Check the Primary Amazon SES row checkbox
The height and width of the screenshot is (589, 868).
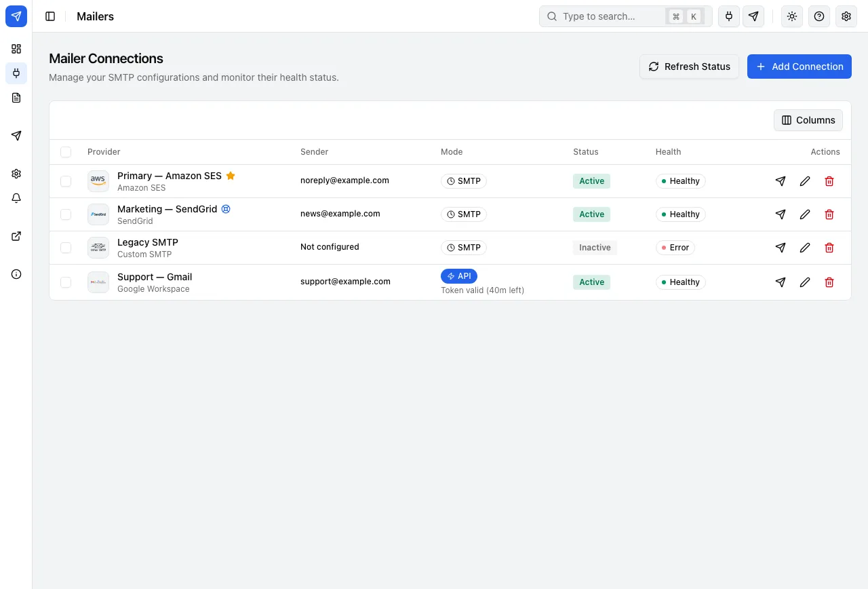[x=66, y=181]
